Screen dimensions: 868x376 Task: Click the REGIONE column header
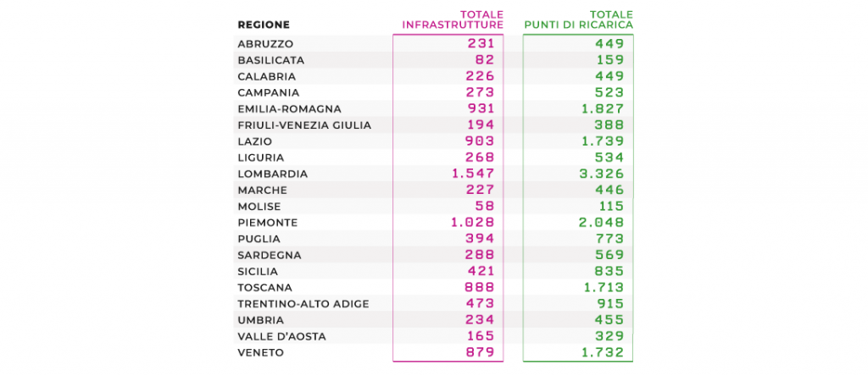pyautogui.click(x=264, y=25)
